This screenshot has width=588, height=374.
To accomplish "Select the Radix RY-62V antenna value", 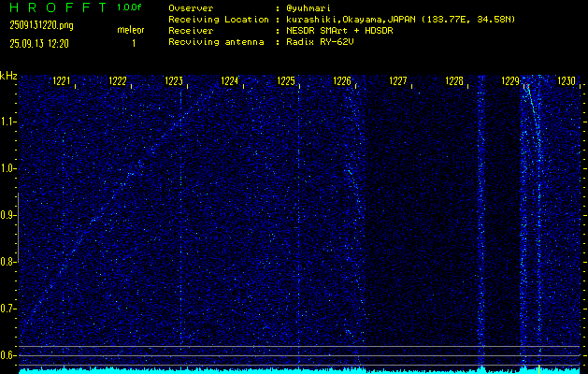I will pos(320,42).
